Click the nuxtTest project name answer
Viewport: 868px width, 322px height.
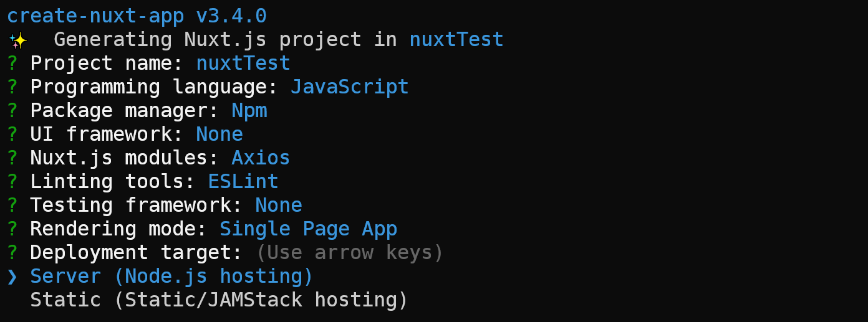[x=243, y=64]
